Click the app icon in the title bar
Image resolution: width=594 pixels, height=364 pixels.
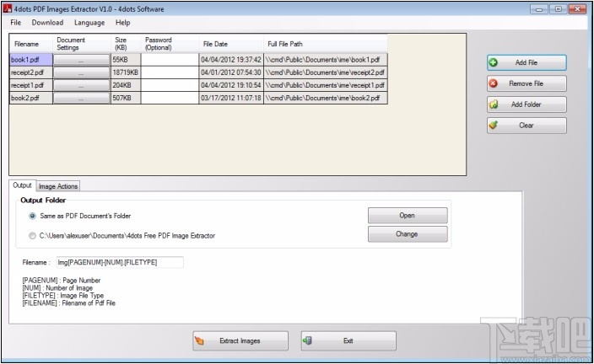coord(8,8)
